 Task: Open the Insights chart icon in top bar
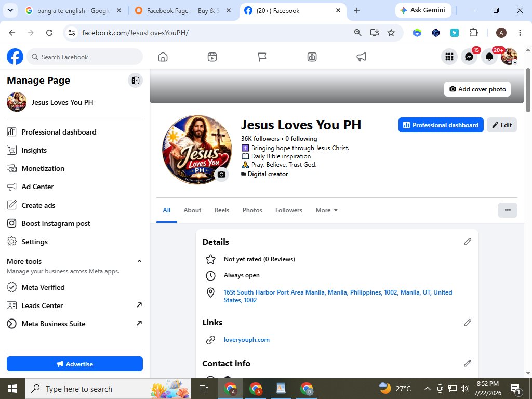click(x=312, y=57)
